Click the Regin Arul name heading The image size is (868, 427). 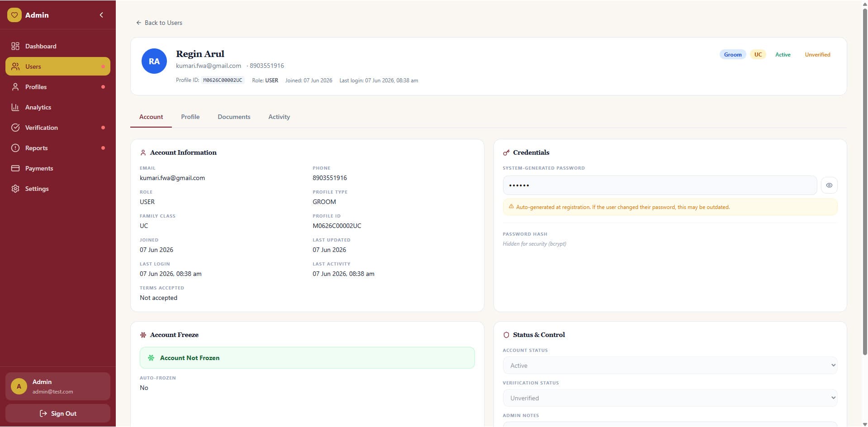(x=200, y=54)
